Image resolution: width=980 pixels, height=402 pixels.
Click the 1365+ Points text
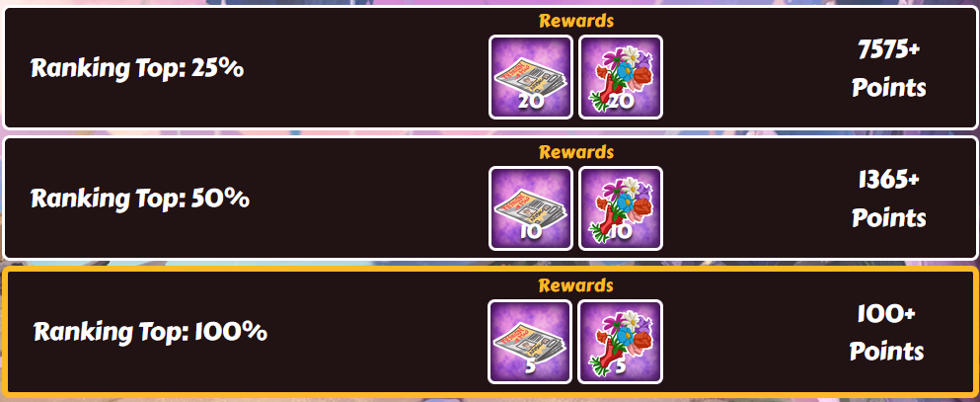(889, 199)
